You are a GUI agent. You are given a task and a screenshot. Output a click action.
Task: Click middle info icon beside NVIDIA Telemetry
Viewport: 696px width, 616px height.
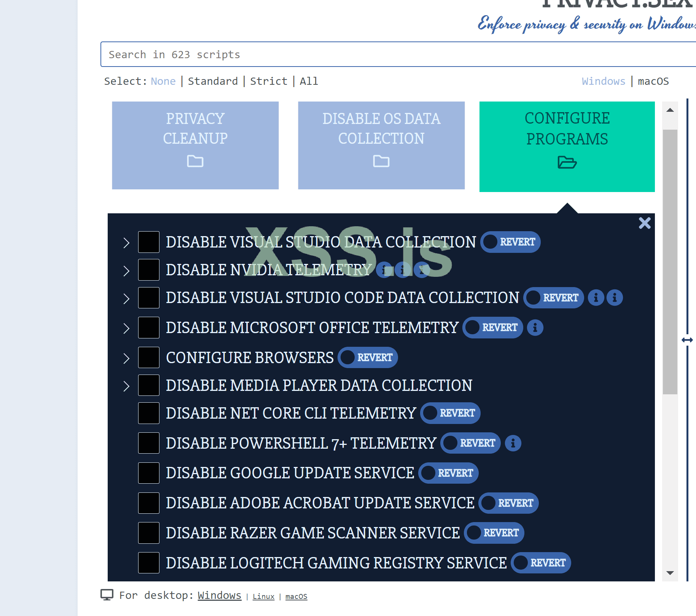pyautogui.click(x=403, y=270)
